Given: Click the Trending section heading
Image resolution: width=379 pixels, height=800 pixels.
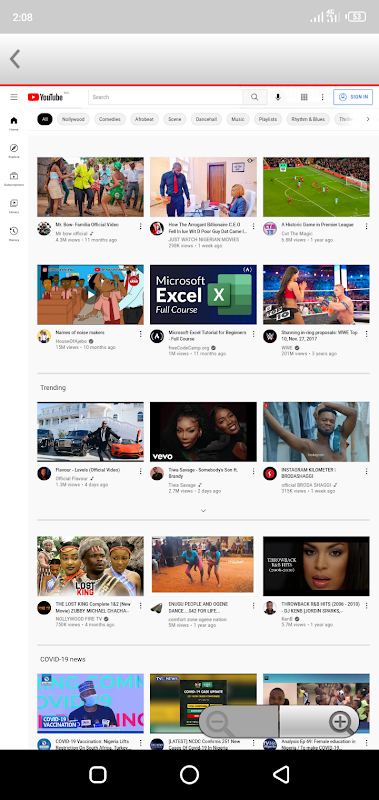Looking at the screenshot, I should 53,388.
